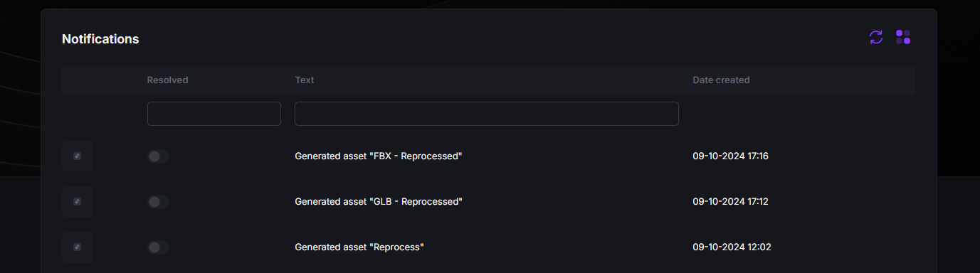Sort by the Date created column
The height and width of the screenshot is (273, 980).
(721, 80)
